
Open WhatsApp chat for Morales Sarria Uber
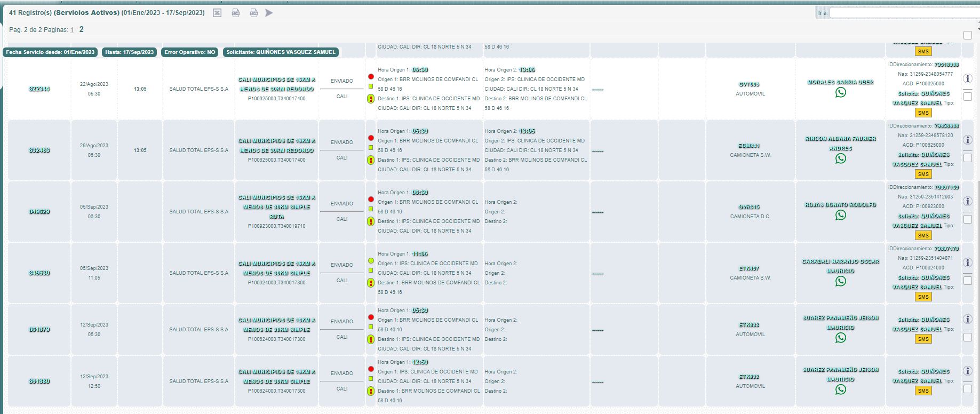point(840,93)
